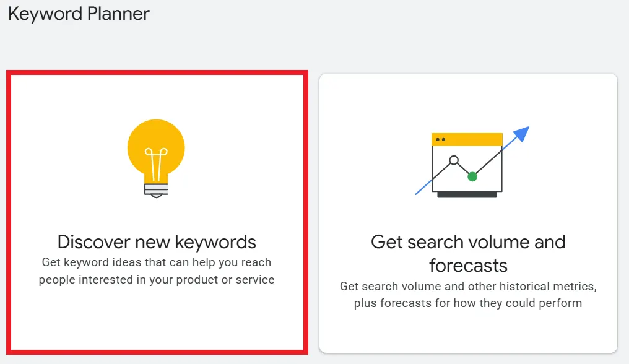Click the Keyword Planner page title
The height and width of the screenshot is (364, 629).
click(78, 14)
